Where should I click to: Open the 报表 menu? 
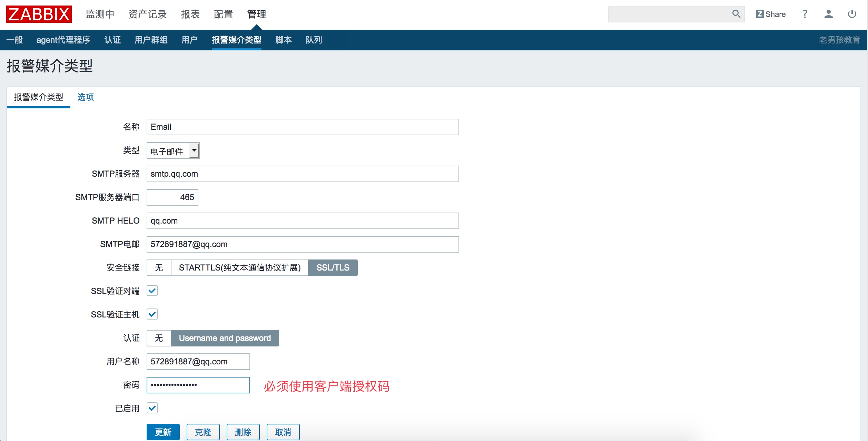[x=190, y=14]
